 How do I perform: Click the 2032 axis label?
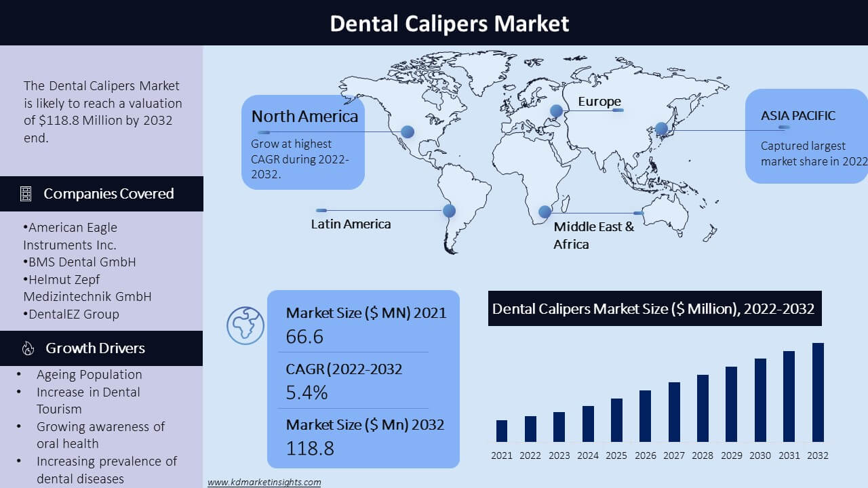click(818, 455)
